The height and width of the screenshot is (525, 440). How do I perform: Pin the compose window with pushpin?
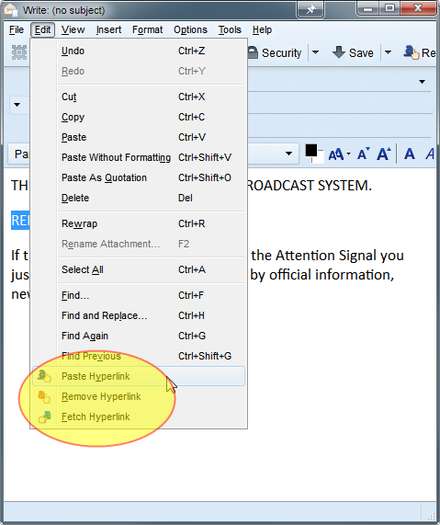click(310, 9)
